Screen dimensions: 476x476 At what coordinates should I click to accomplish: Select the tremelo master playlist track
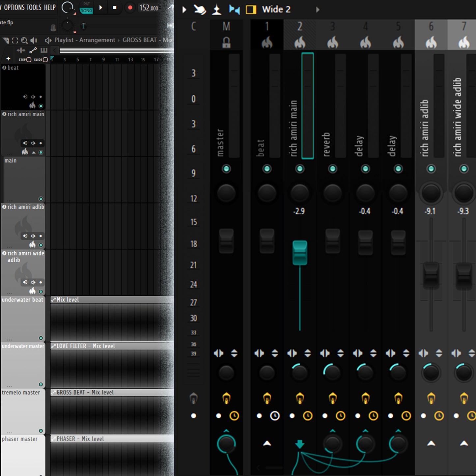coord(23,411)
